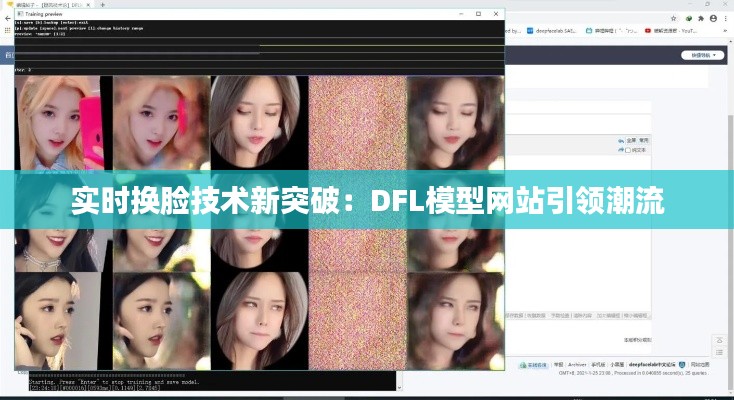Click the list view icon below scroll-to-top

718,353
